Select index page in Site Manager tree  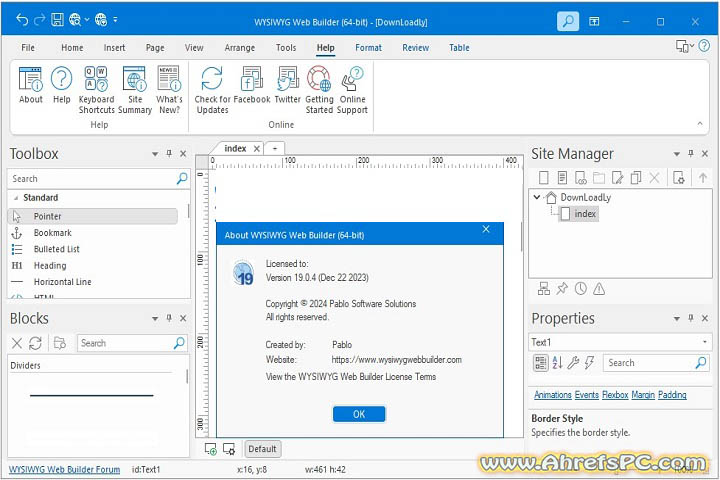(579, 214)
